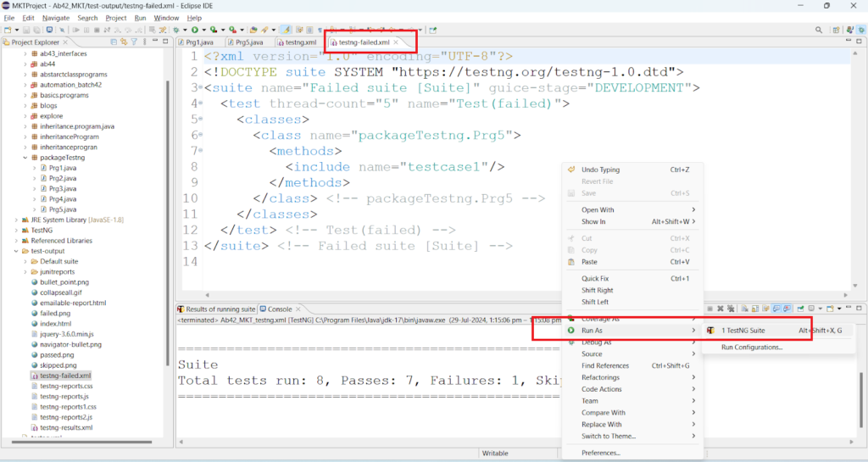868x462 pixels.
Task: Click the Clear Console icon
Action: [x=744, y=309]
